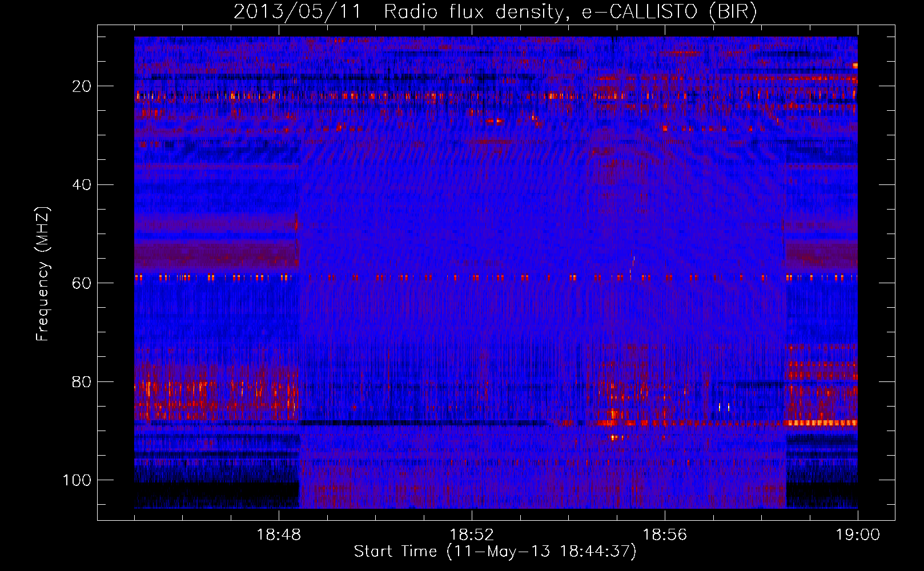This screenshot has width=924, height=571.
Task: Click the 'Start Time (11-May-13 18:44:37)' label
Action: point(495,552)
